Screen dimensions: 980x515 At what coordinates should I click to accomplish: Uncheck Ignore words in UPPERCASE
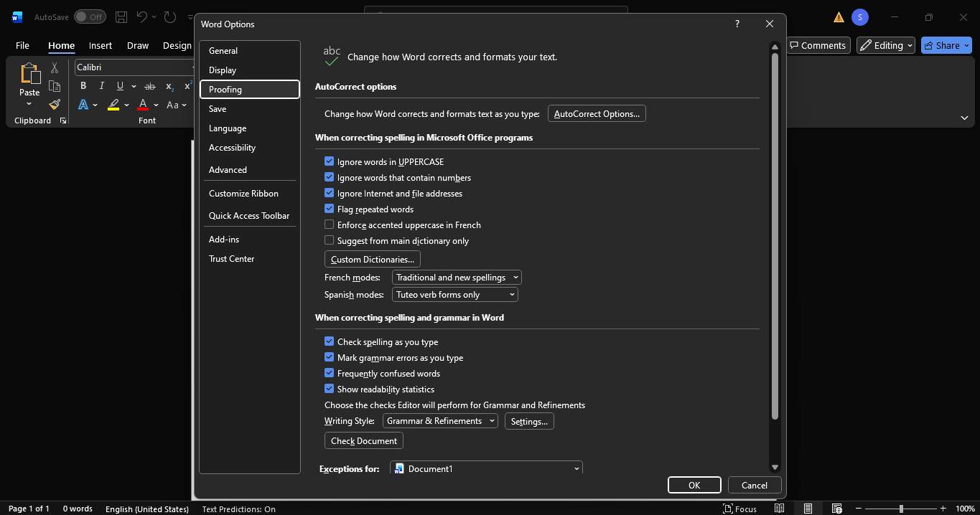pos(330,162)
